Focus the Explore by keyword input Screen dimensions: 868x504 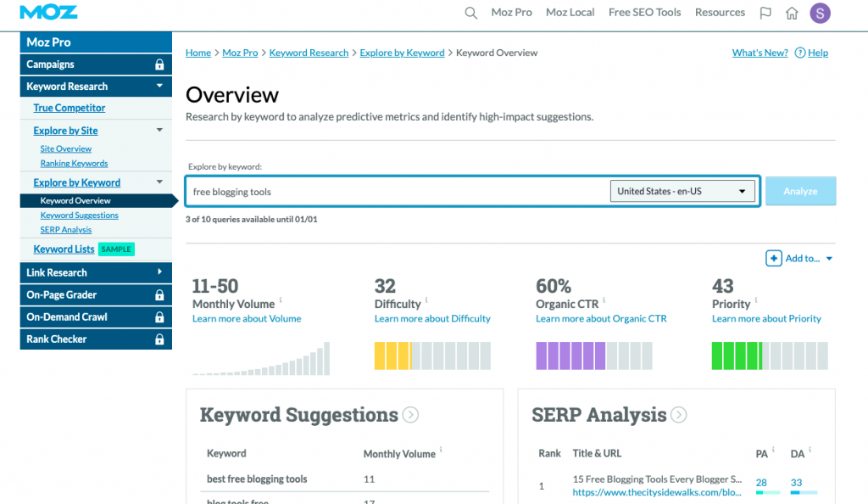(398, 192)
